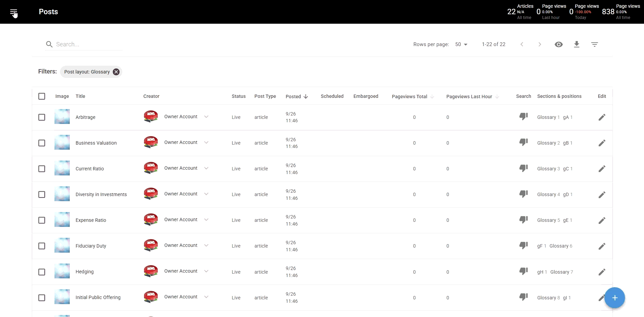
Task: Check the select-all checkbox in header
Action: [42, 96]
